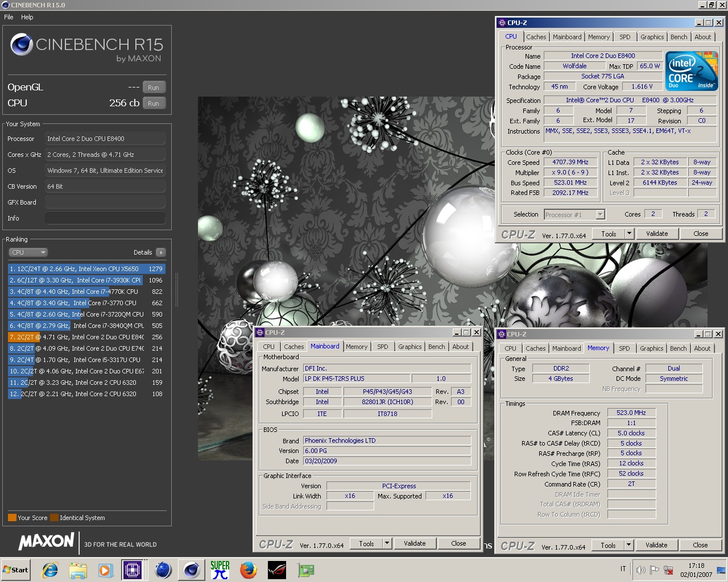Image resolution: width=728 pixels, height=582 pixels.
Task: Select the CPU-Z taskbar icon
Action: (133, 570)
